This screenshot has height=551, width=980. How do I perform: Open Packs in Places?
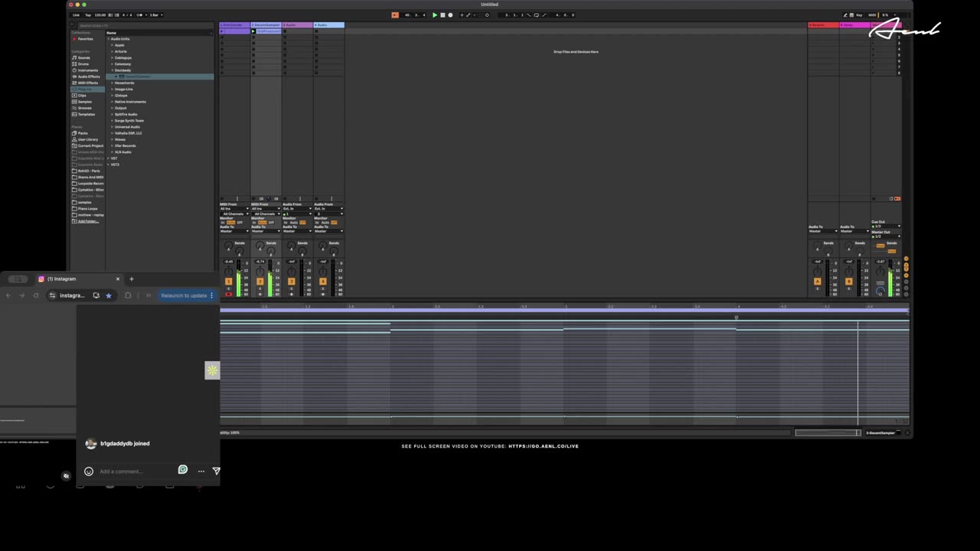point(82,133)
